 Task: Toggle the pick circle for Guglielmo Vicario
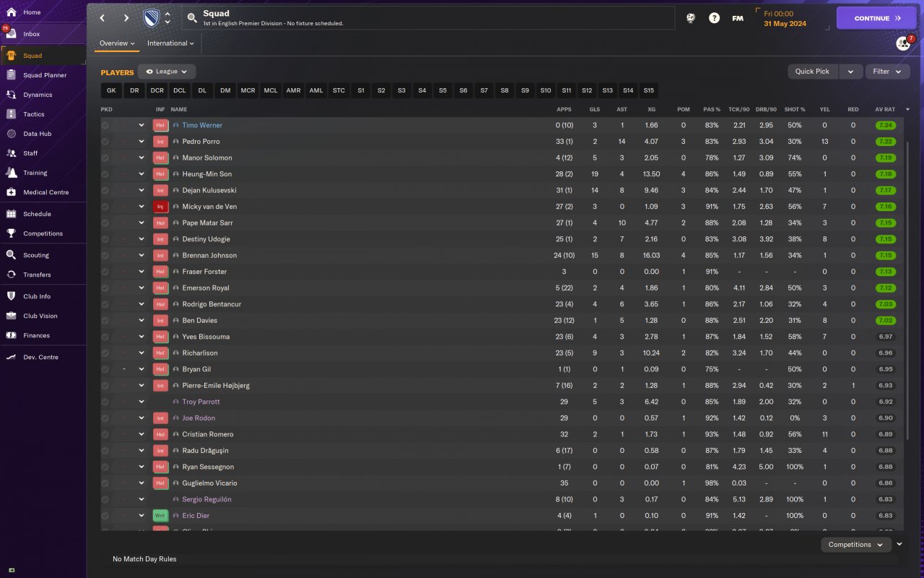[105, 483]
